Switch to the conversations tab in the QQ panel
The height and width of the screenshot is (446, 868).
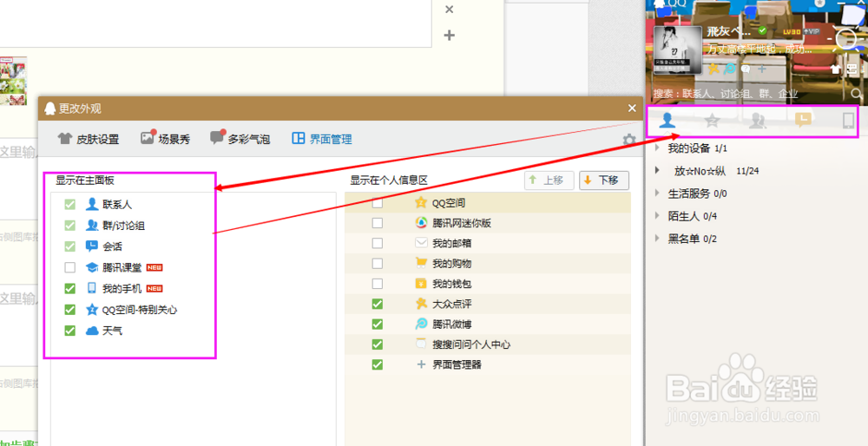[x=803, y=120]
